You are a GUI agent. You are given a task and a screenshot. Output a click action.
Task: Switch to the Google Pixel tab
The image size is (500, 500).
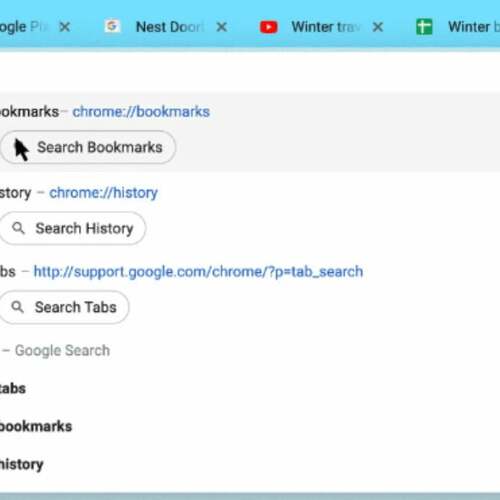point(35,27)
